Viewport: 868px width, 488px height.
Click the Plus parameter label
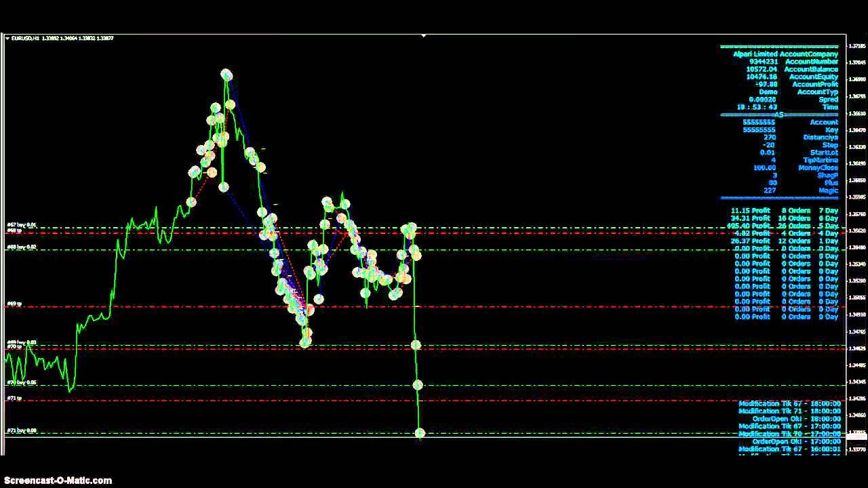831,183
